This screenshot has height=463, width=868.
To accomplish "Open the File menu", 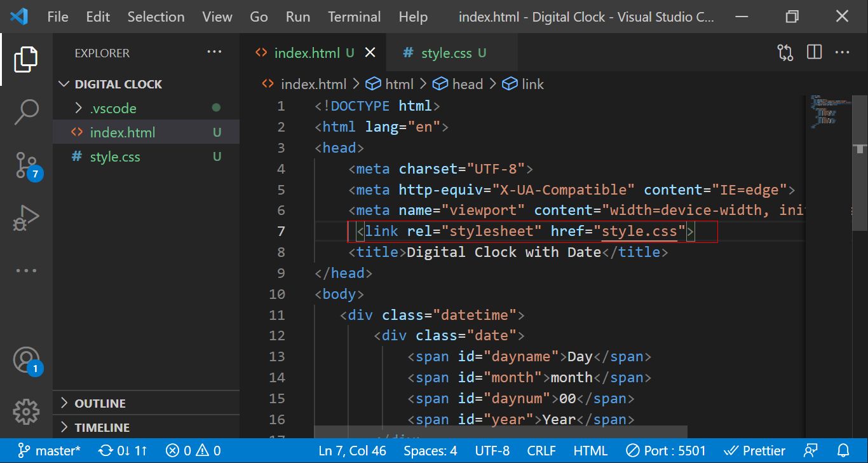I will (x=58, y=17).
